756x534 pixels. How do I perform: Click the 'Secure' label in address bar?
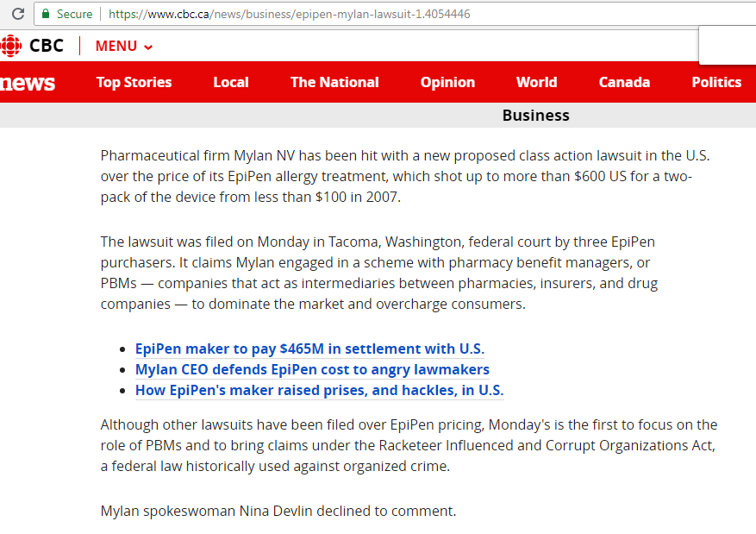74,14
